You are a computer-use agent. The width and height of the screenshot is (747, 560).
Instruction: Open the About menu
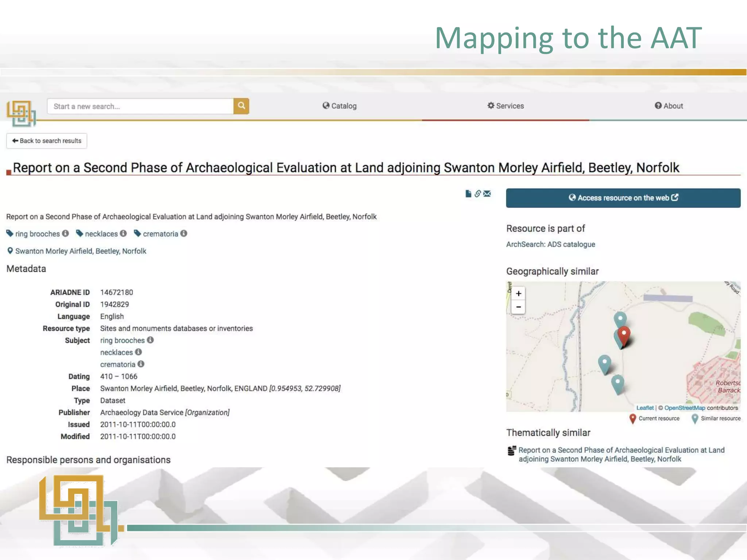(x=669, y=106)
